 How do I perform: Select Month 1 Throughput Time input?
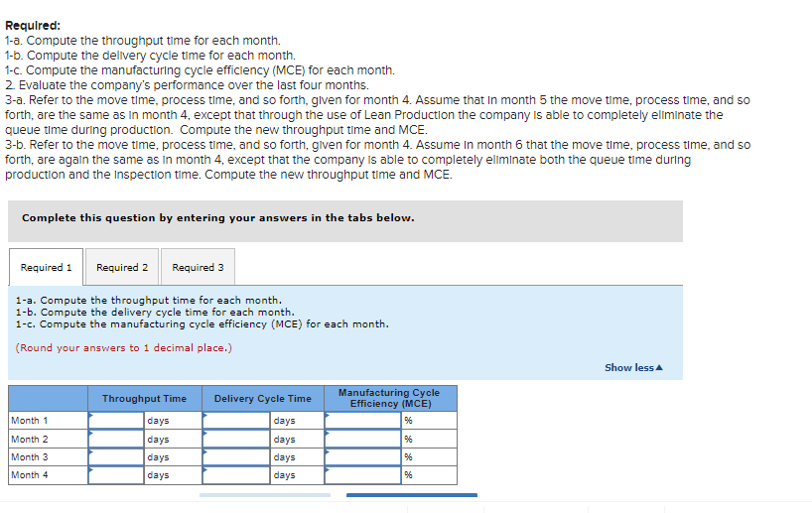pyautogui.click(x=116, y=421)
